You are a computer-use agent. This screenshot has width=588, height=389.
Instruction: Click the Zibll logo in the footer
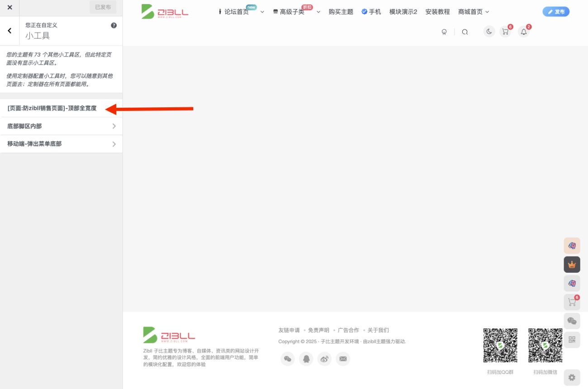click(169, 335)
